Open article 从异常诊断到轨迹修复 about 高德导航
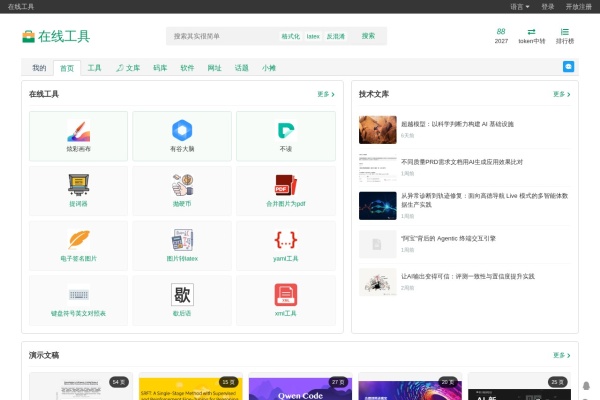The width and height of the screenshot is (600, 400). coord(484,200)
